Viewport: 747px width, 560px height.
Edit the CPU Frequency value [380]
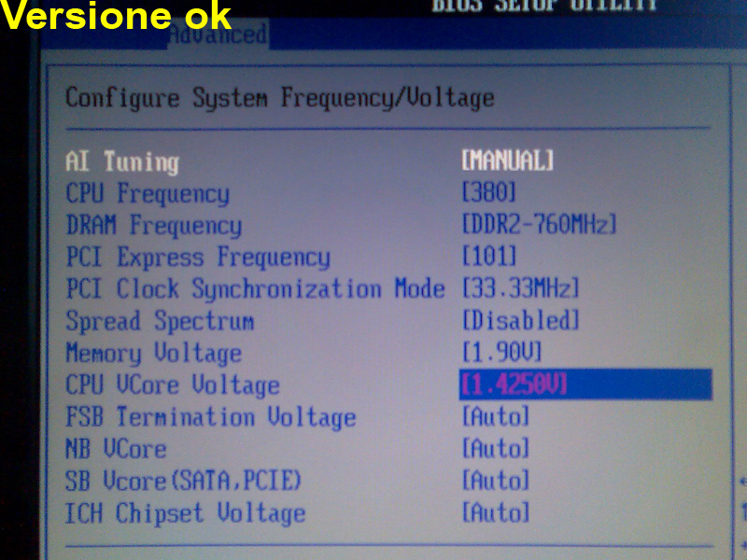click(x=489, y=192)
